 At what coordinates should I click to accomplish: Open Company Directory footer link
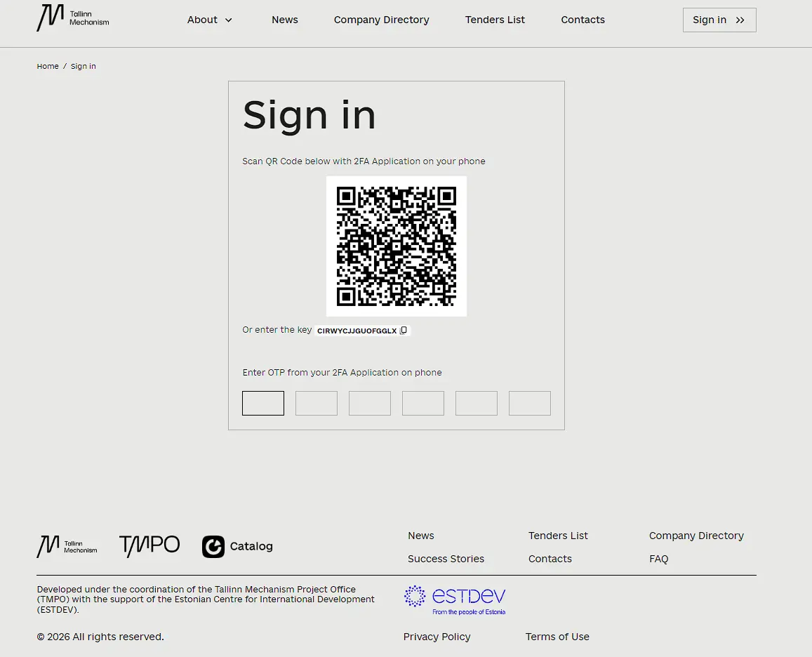click(x=696, y=536)
